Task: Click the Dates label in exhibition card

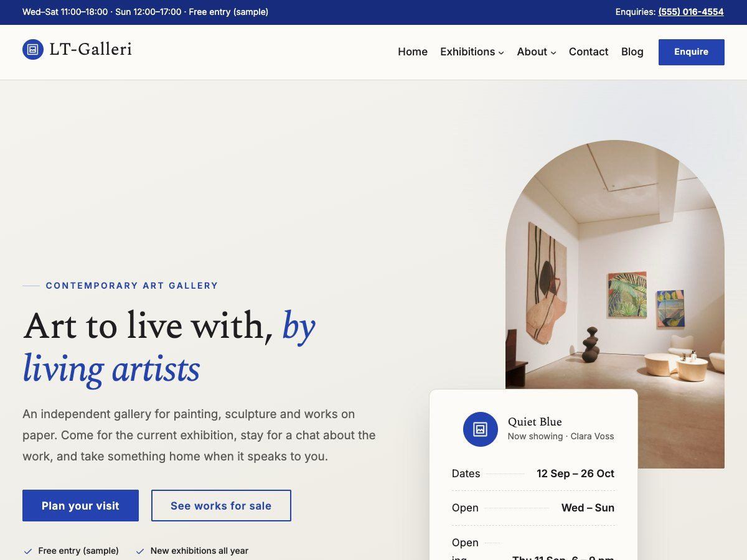Action: [x=466, y=474]
